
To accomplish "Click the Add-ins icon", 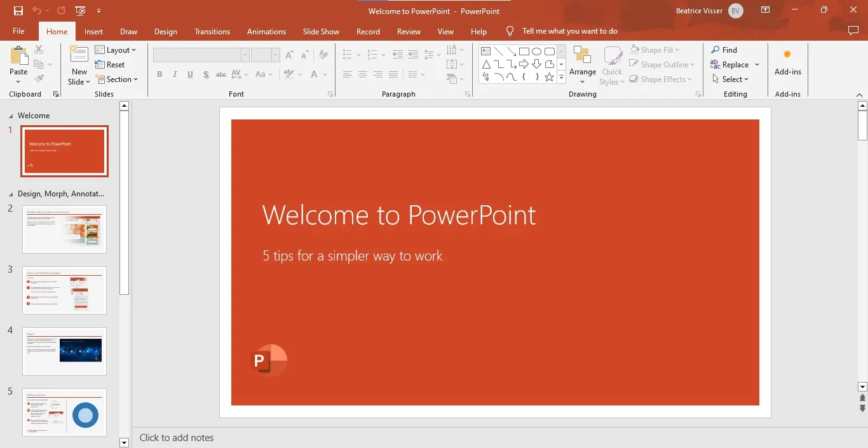I will point(787,55).
